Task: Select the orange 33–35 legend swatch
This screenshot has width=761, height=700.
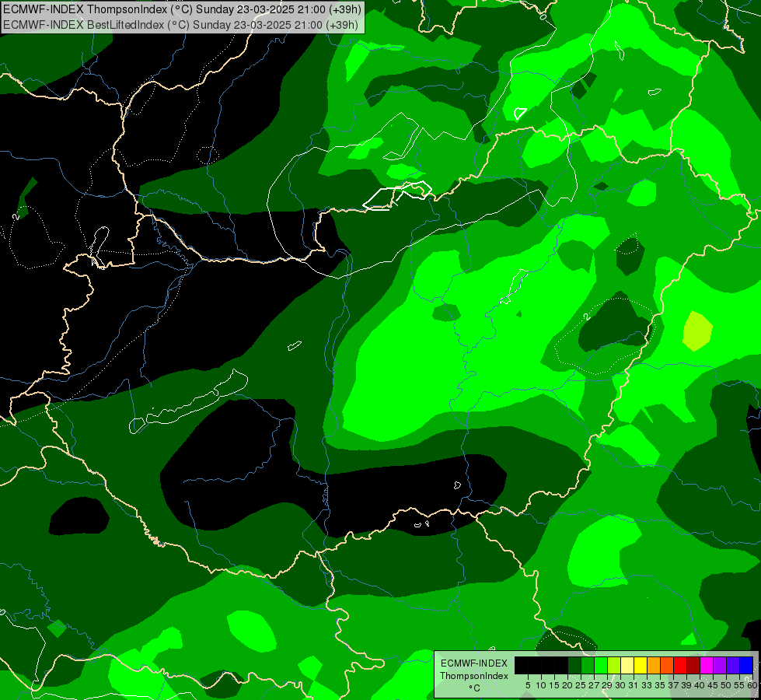Action: [x=654, y=666]
